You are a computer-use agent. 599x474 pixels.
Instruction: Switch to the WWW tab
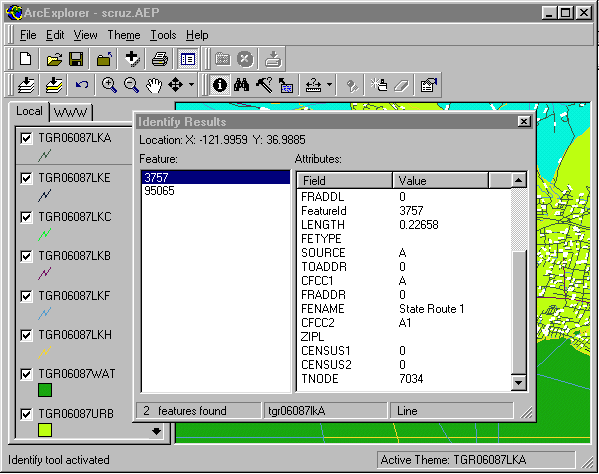pyautogui.click(x=71, y=112)
